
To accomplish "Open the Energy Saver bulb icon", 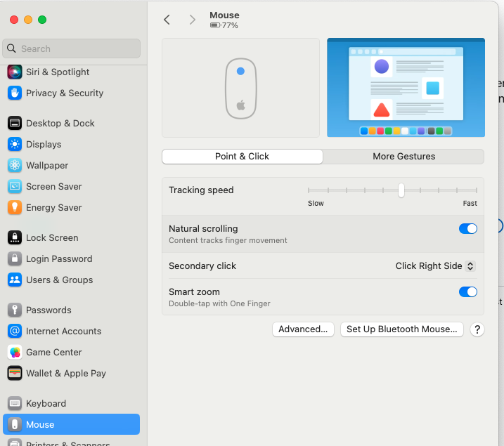I will click(x=15, y=207).
